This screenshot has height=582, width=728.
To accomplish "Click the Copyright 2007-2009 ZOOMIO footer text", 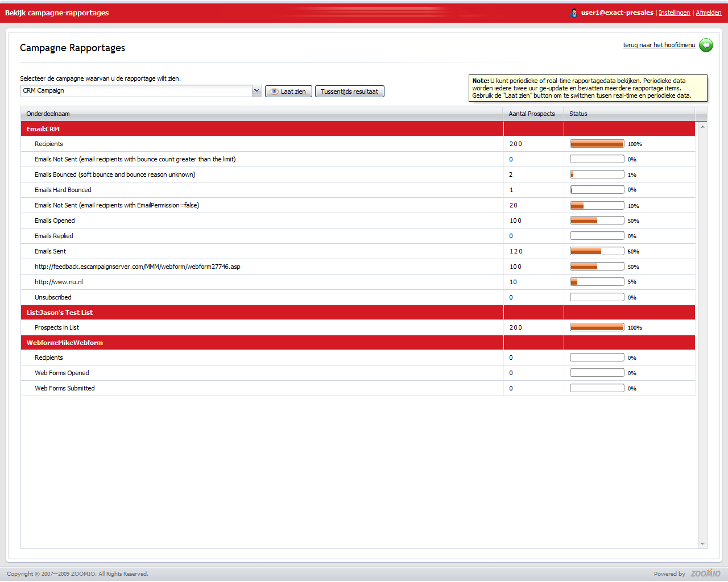I will (x=77, y=573).
